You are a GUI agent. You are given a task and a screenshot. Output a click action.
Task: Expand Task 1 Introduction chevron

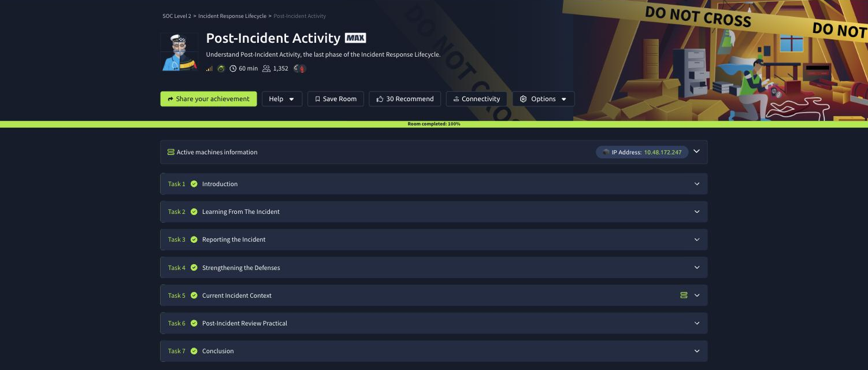click(x=696, y=184)
